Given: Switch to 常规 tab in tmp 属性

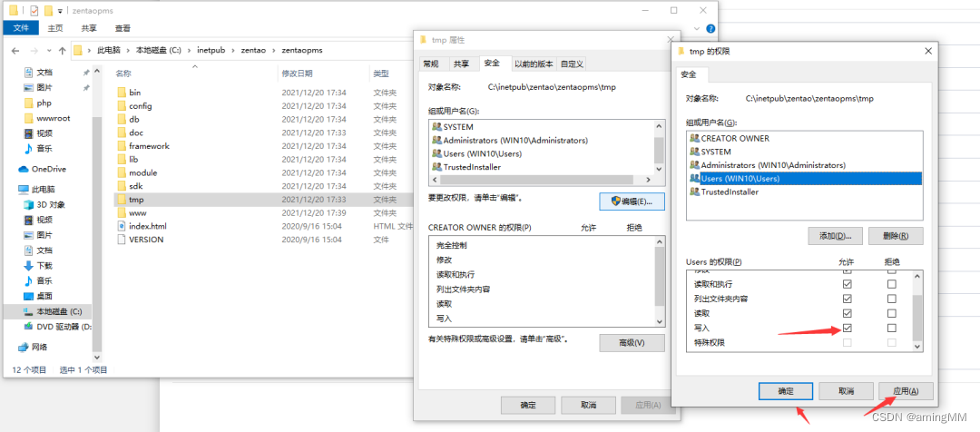Looking at the screenshot, I should coord(431,64).
